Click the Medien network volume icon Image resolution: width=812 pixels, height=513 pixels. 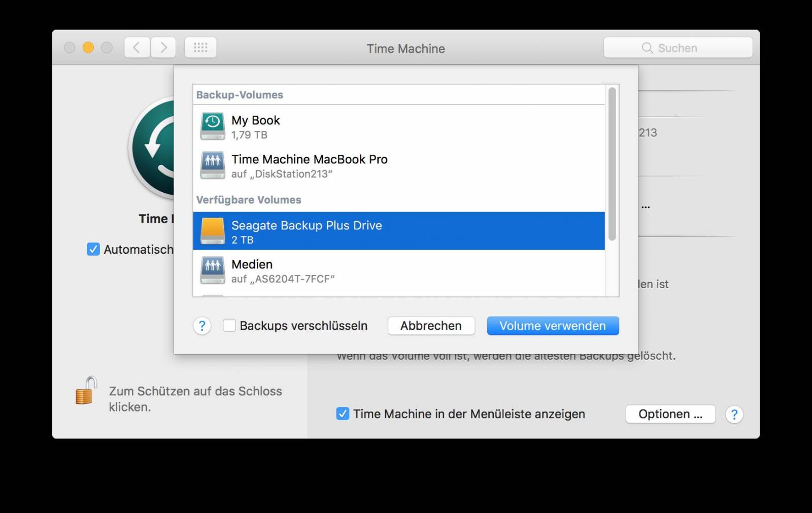pos(212,270)
